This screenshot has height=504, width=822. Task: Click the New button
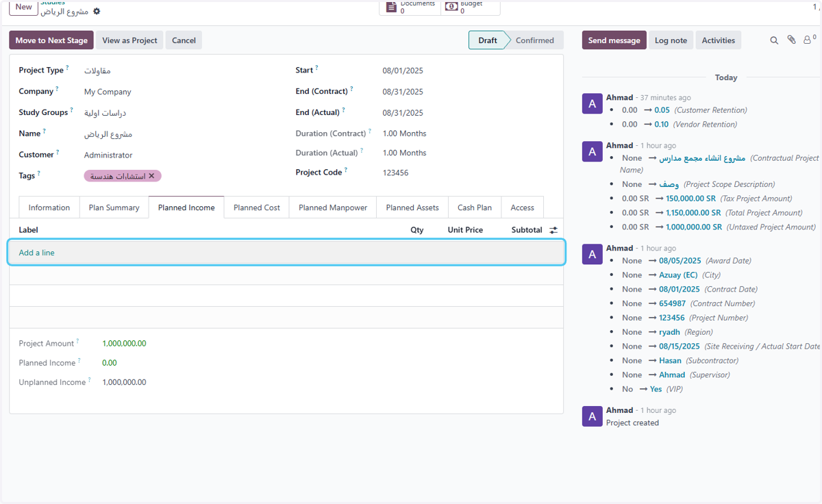pos(24,7)
